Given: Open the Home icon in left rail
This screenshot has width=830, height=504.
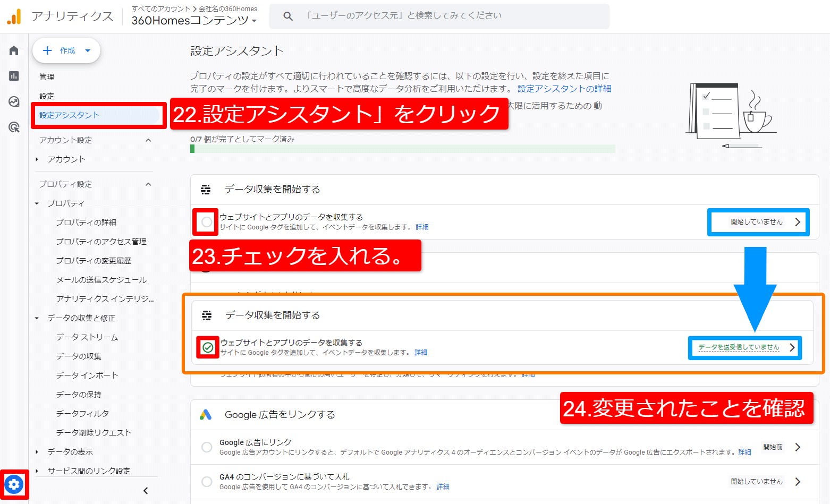Looking at the screenshot, I should pyautogui.click(x=14, y=50).
